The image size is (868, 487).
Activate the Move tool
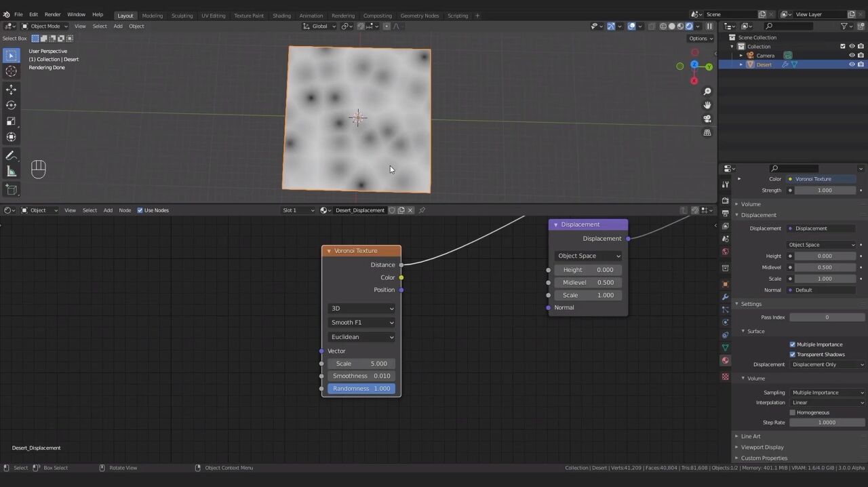[x=11, y=90]
